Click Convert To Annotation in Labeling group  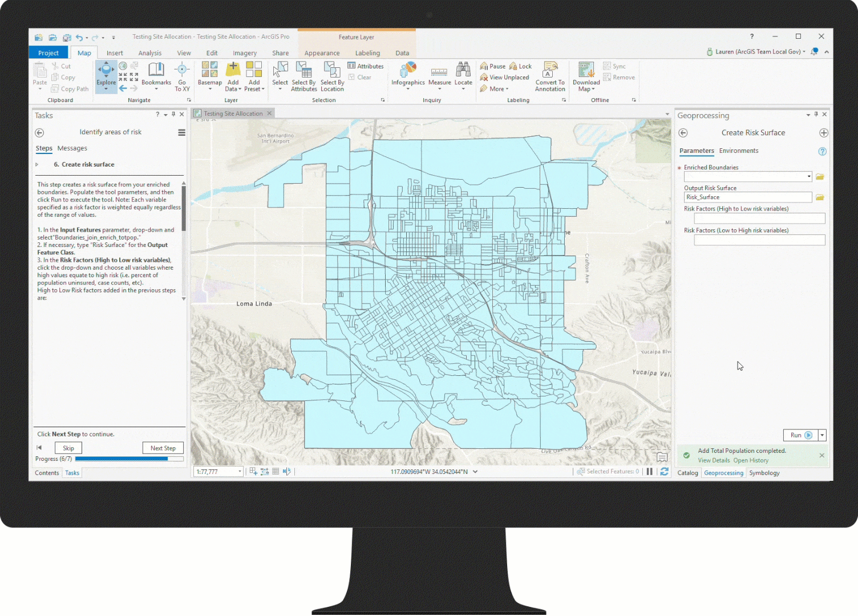549,77
